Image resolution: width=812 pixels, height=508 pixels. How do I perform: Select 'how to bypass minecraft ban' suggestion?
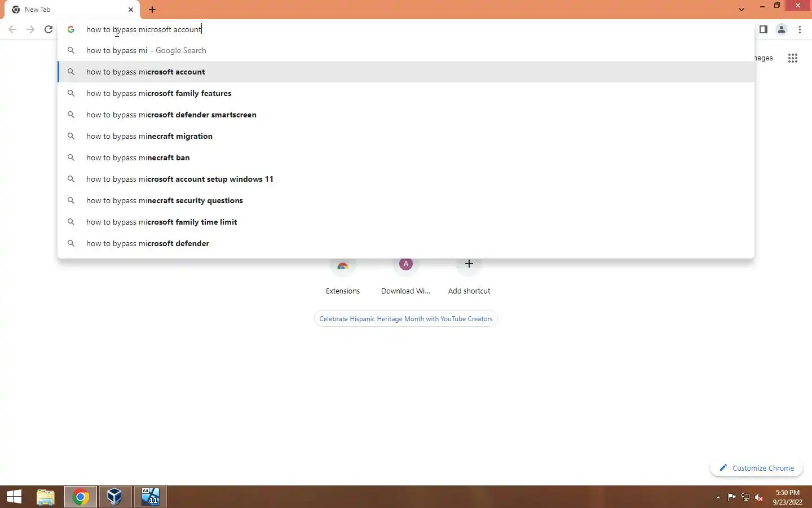[406, 157]
